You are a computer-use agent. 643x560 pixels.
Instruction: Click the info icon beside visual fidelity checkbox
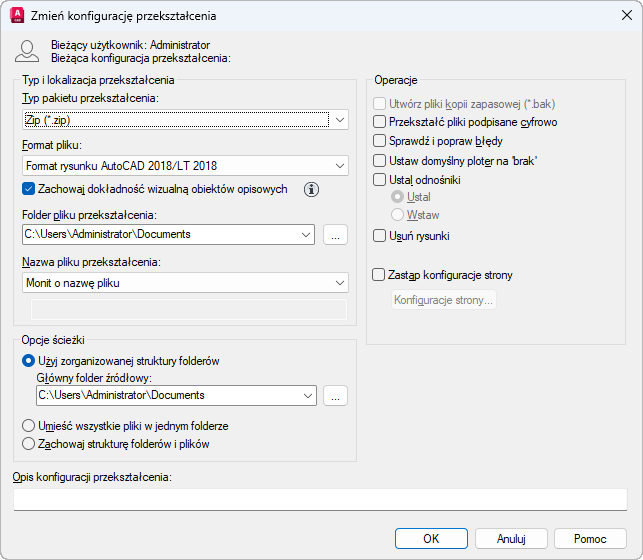click(x=311, y=189)
